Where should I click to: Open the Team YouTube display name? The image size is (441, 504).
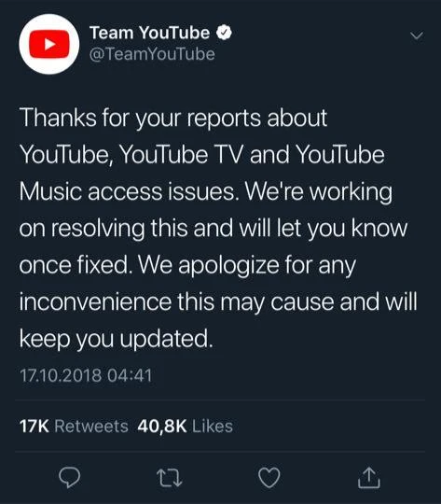tap(150, 33)
